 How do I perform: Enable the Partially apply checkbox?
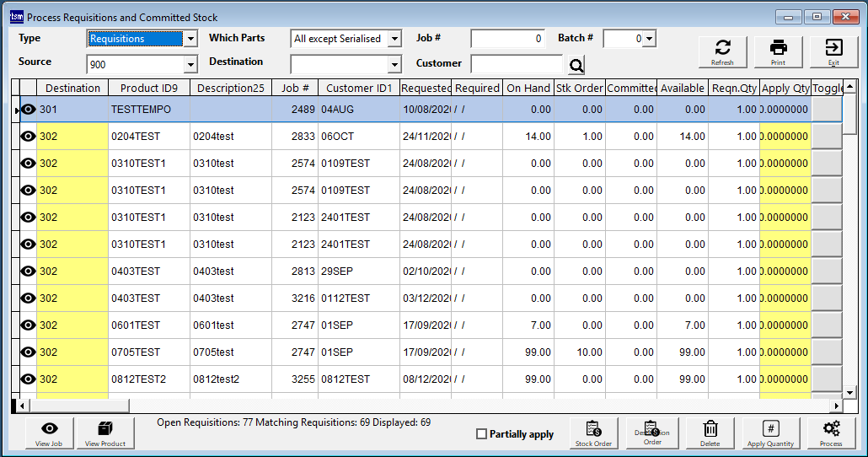coord(482,434)
